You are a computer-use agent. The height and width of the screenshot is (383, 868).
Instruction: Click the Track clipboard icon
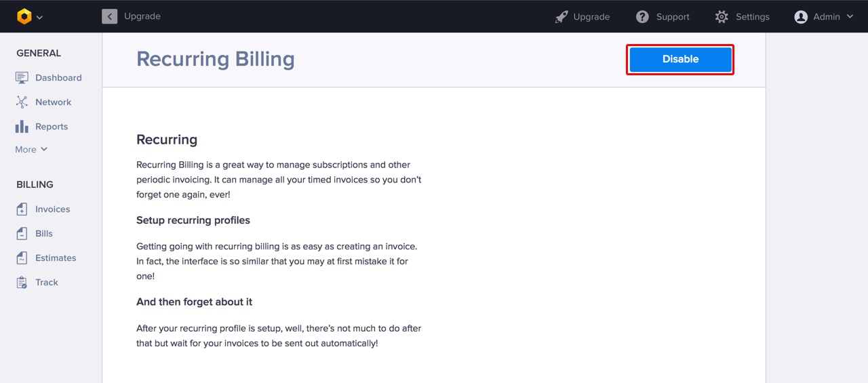click(22, 283)
